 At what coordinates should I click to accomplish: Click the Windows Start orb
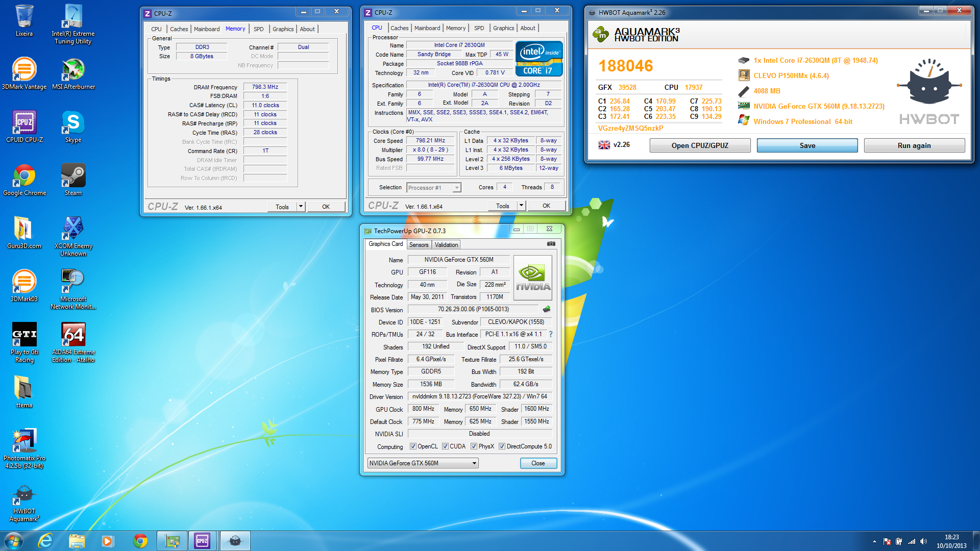(x=13, y=541)
